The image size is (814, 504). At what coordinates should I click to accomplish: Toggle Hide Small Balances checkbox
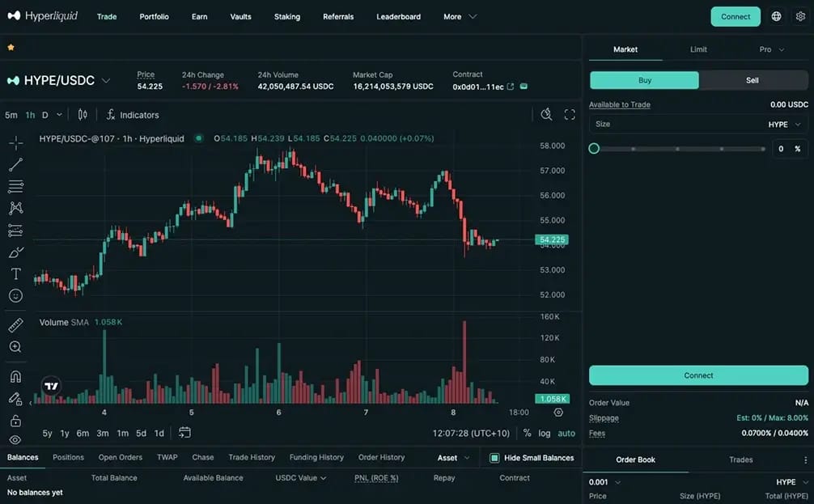coord(494,458)
